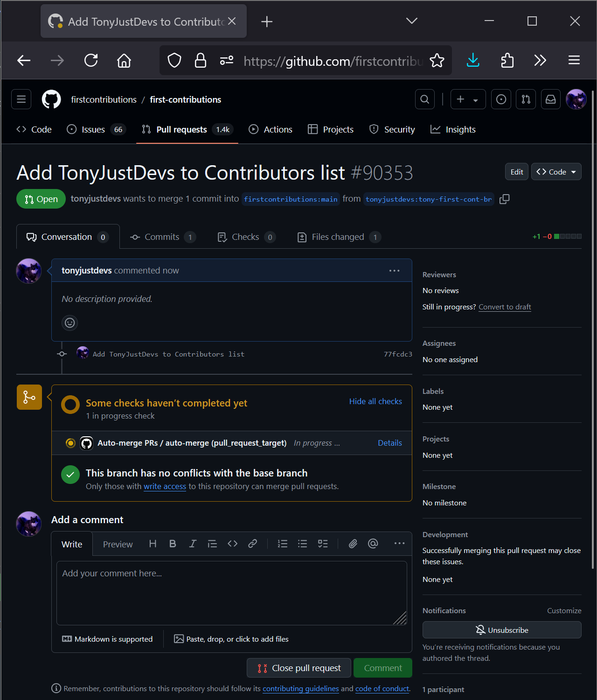The width and height of the screenshot is (597, 700).
Task: Insert code formatting in the comment editor
Action: [x=232, y=544]
